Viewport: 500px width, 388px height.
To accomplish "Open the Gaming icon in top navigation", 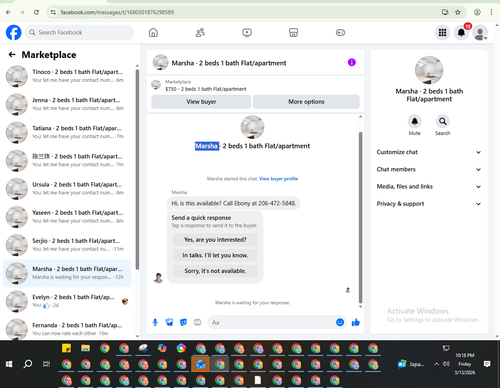I will (x=340, y=33).
